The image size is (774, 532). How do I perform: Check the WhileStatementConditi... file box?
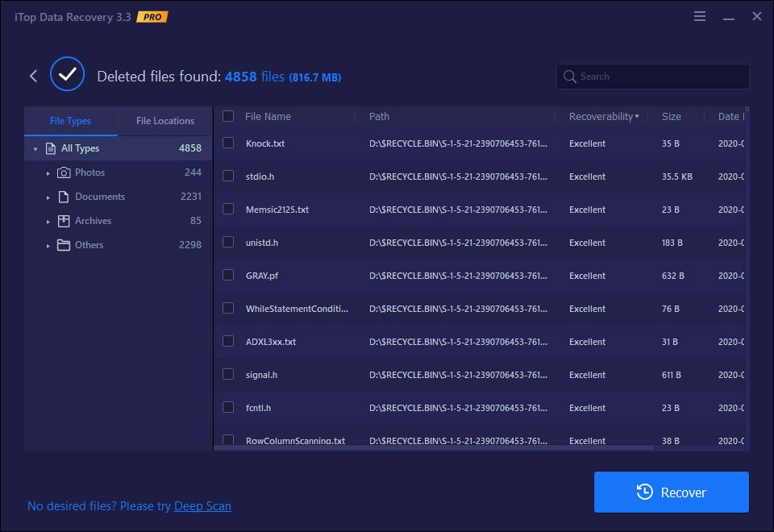click(228, 308)
